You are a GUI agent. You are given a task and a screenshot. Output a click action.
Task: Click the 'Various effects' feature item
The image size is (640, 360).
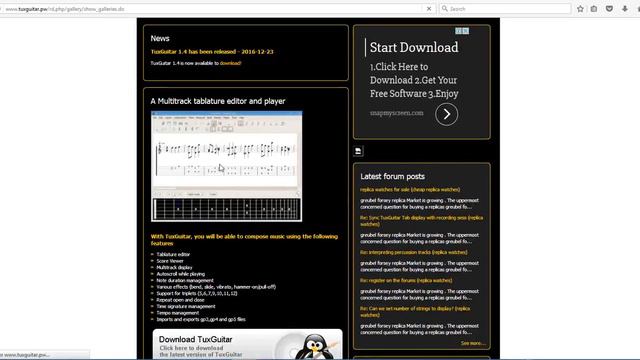click(x=216, y=287)
